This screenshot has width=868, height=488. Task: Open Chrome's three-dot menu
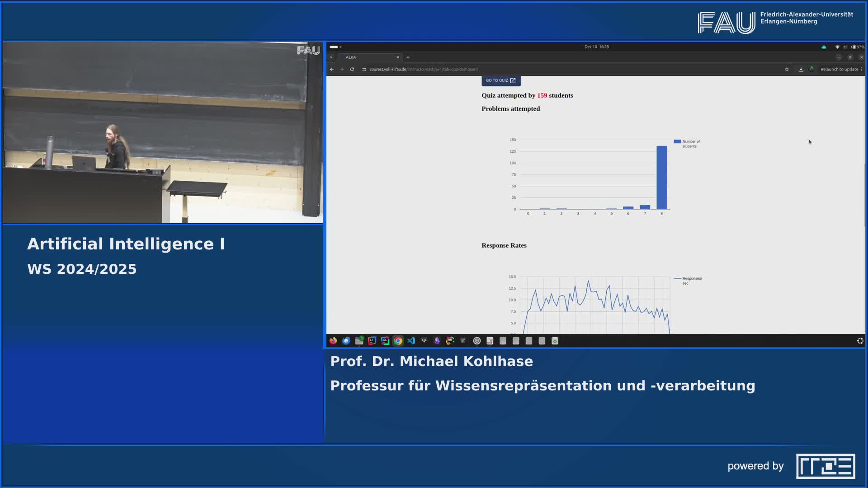[x=862, y=69]
